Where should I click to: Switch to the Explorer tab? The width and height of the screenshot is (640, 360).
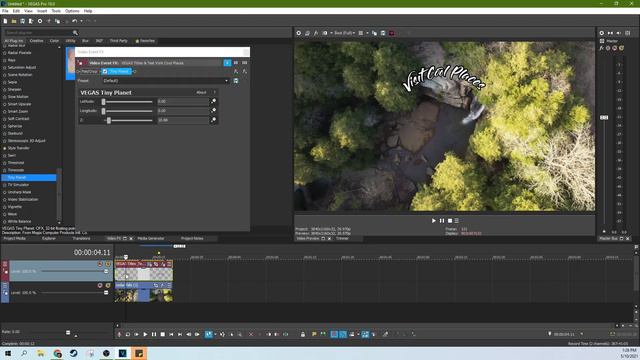click(49, 238)
